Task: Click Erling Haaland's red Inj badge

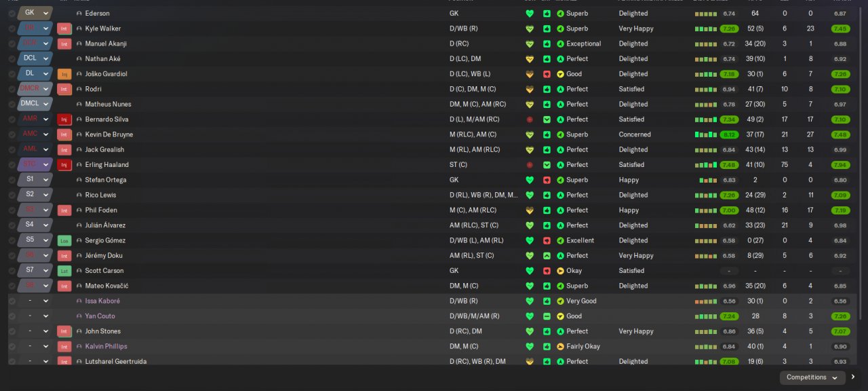Action: click(x=64, y=165)
